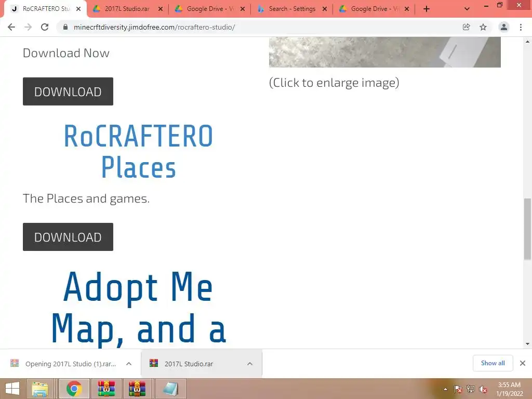
Task: Bookmark this page with the star
Action: (x=483, y=27)
